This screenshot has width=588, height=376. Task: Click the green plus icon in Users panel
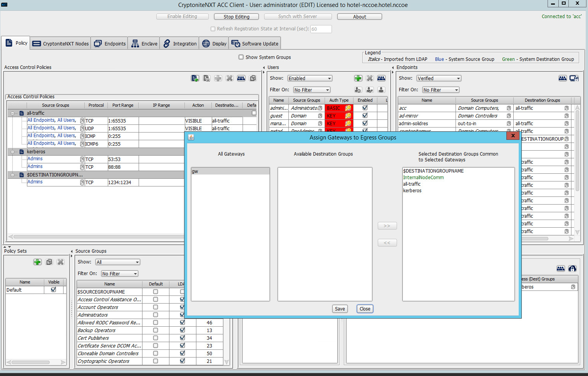(358, 78)
